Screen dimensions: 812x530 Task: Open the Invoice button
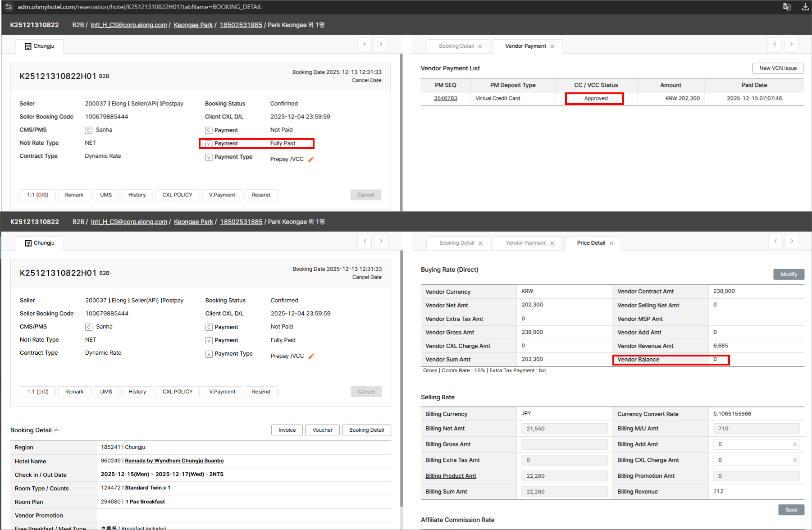(x=287, y=430)
